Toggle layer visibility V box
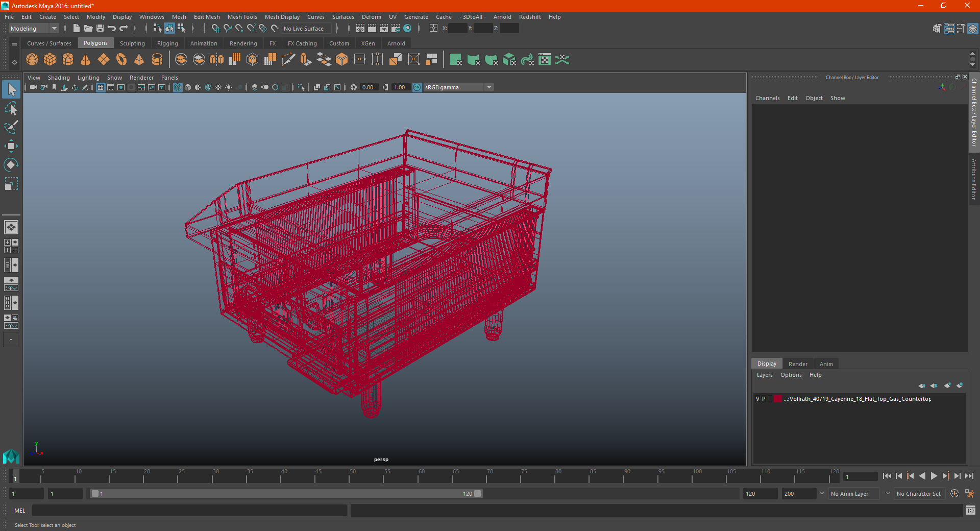This screenshot has height=531, width=980. click(x=757, y=399)
